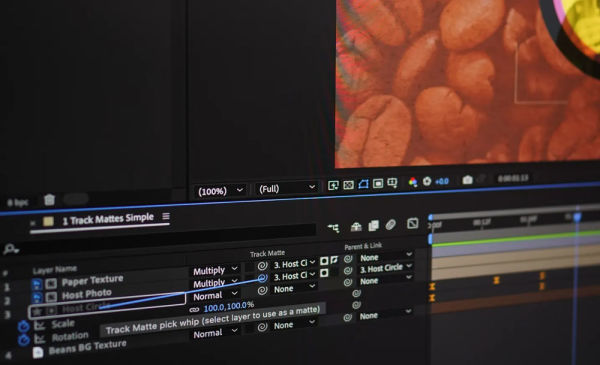Select the 1 Track Mattes Simple tab
The width and height of the screenshot is (600, 365).
[108, 219]
